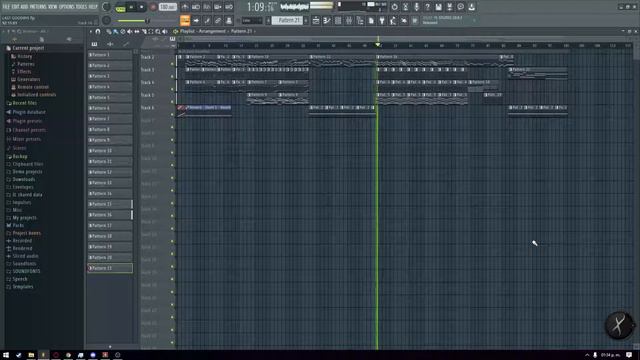Mute Track 3 with its green dot

(x=172, y=76)
